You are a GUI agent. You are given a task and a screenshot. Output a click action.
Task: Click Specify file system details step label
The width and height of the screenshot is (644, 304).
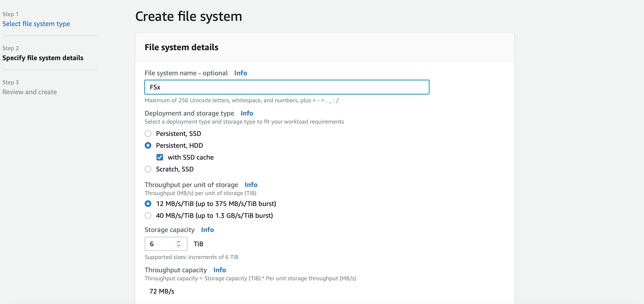(x=43, y=58)
